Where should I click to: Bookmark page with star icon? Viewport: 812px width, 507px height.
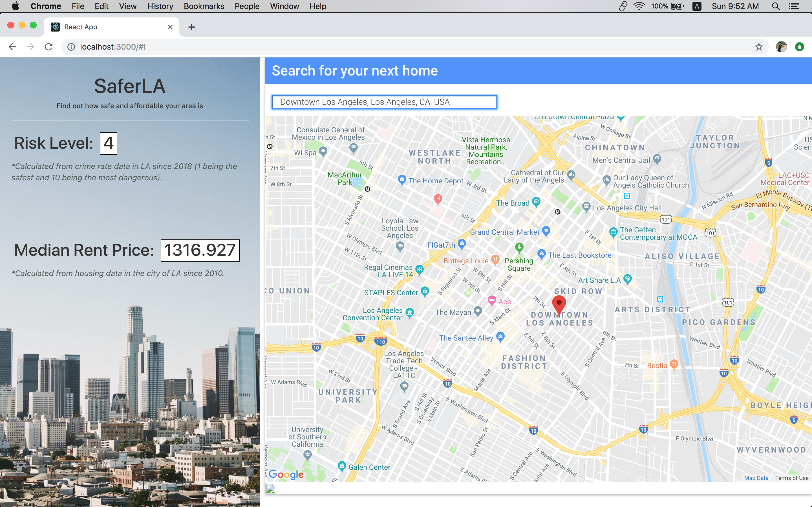pos(759,47)
